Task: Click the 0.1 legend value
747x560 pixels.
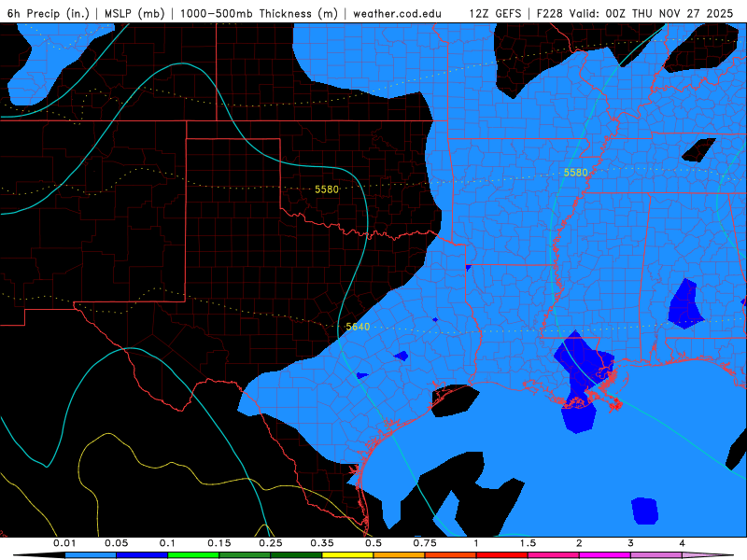Action: pyautogui.click(x=168, y=543)
